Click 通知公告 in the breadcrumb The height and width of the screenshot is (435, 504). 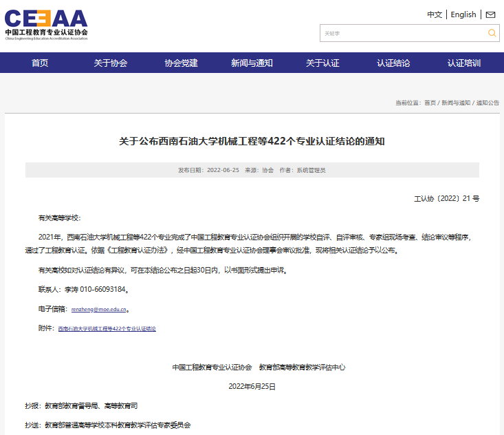pyautogui.click(x=487, y=103)
